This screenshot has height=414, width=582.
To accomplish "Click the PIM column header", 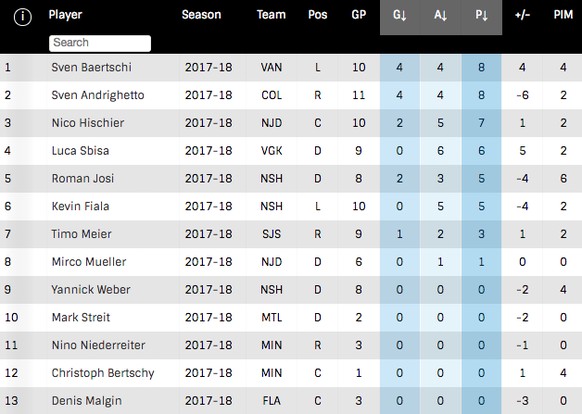I will point(563,15).
